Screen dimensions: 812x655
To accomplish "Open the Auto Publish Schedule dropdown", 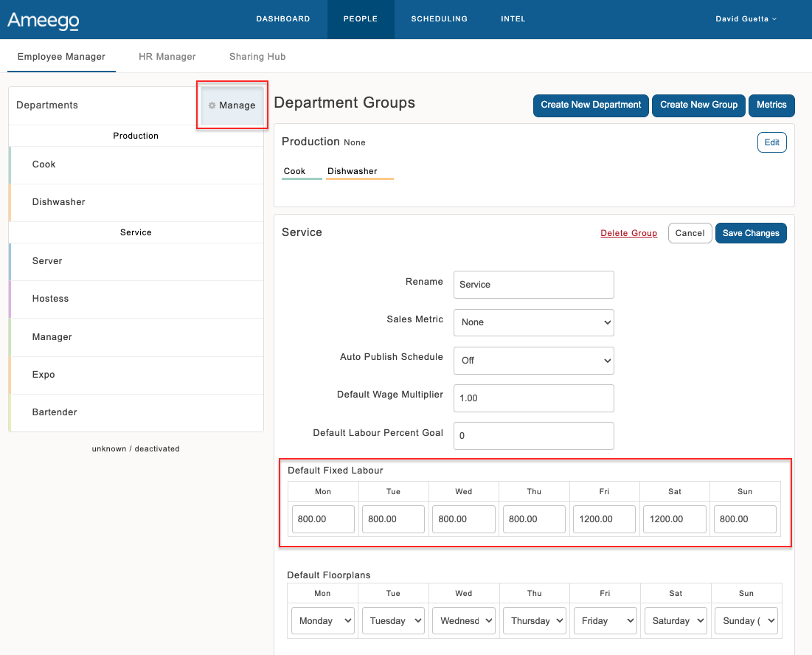I will pos(533,361).
